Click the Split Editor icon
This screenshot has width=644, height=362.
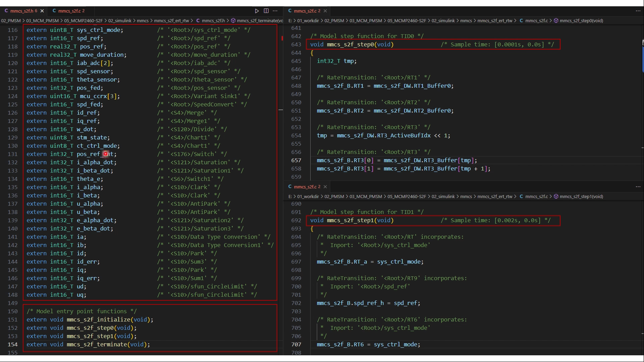(266, 11)
